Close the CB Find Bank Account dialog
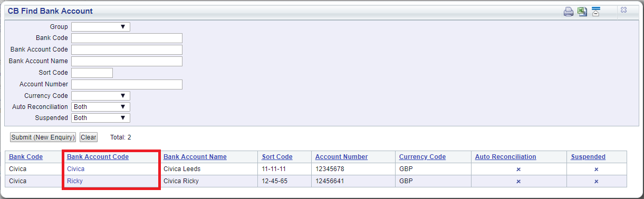The image size is (644, 199). tap(623, 10)
